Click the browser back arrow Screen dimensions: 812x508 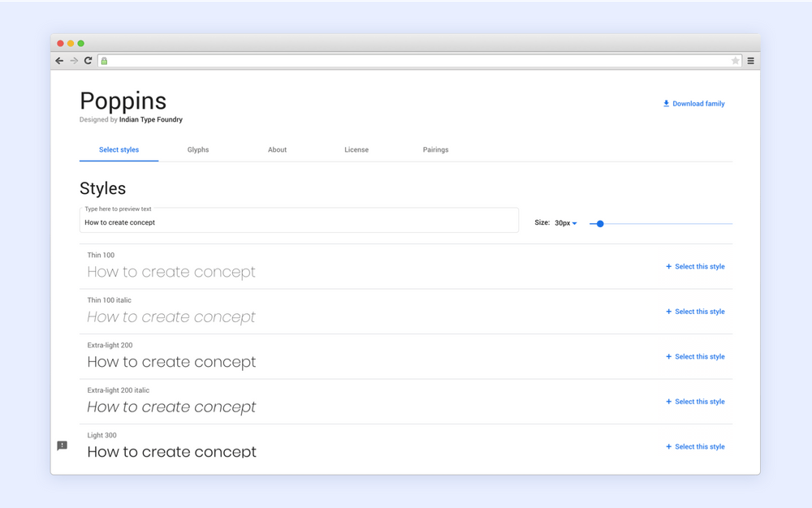pos(59,61)
